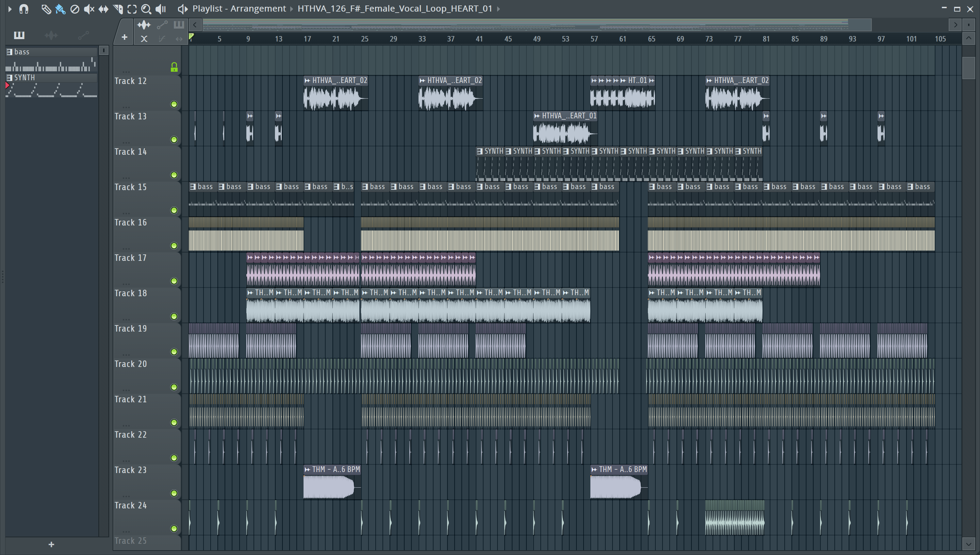Mute Track 14 via its green light
This screenshot has height=555, width=980.
tap(174, 175)
